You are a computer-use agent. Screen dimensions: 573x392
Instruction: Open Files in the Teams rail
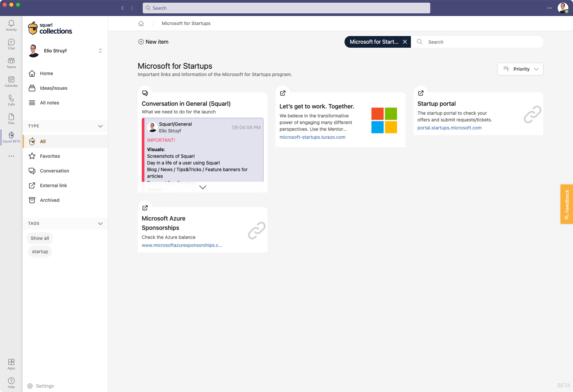click(x=11, y=119)
